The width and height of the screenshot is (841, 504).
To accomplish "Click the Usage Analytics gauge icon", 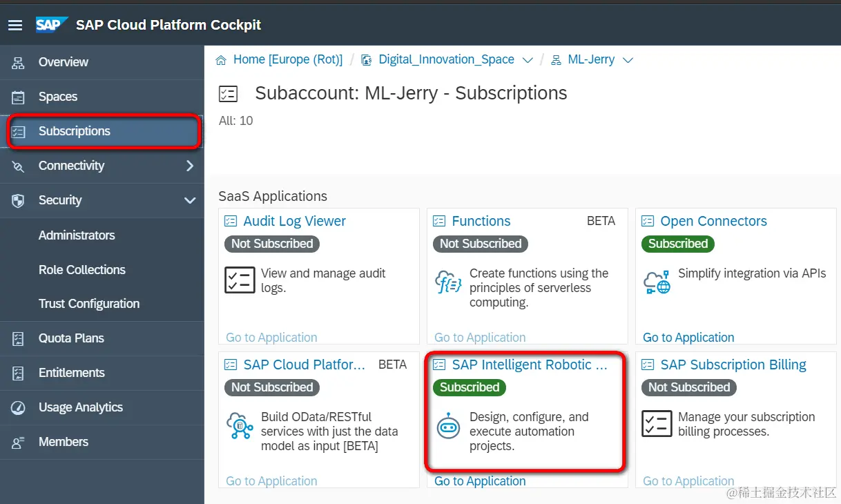I will click(18, 408).
